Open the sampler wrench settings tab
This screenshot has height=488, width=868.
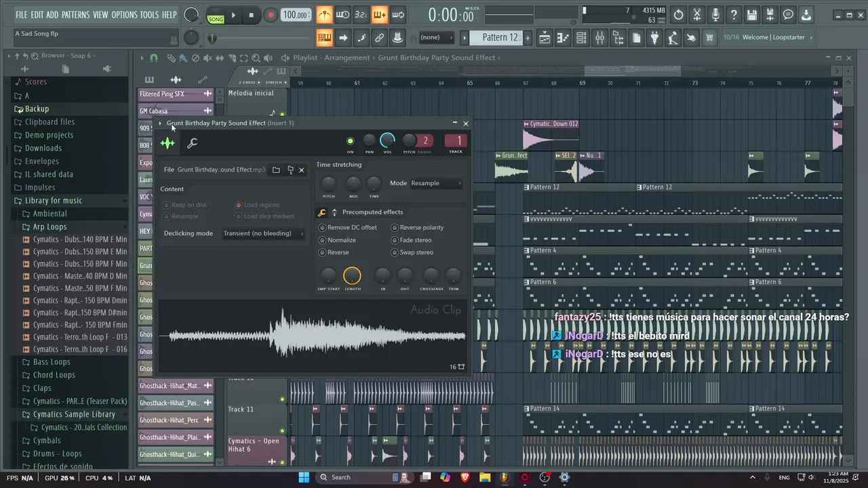(193, 143)
